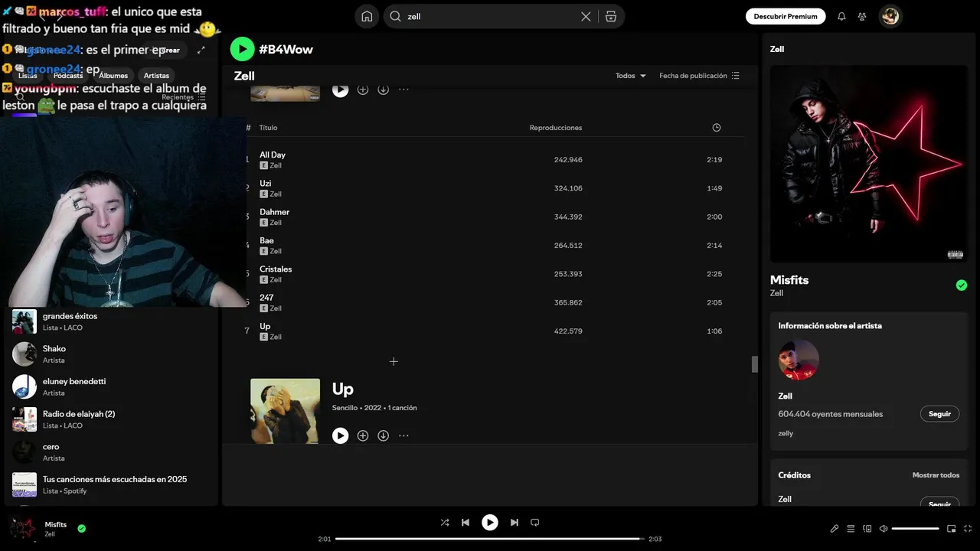This screenshot has width=980, height=551.
Task: Open more options for Up single
Action: 404,435
